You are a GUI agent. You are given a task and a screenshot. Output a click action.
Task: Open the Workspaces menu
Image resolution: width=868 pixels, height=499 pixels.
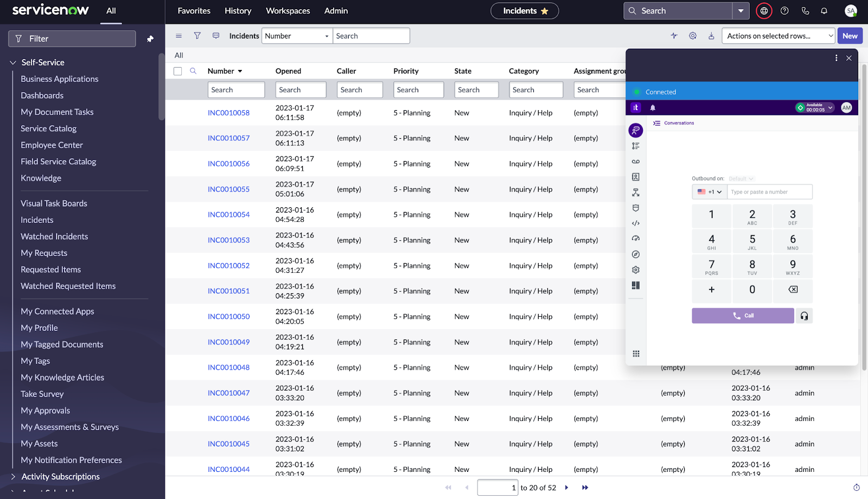pyautogui.click(x=288, y=10)
